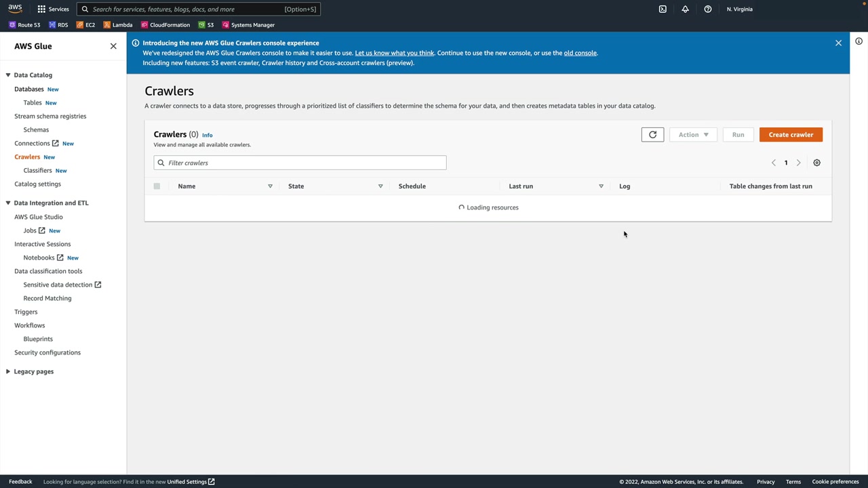
Task: Open Security configurations
Action: [47, 352]
